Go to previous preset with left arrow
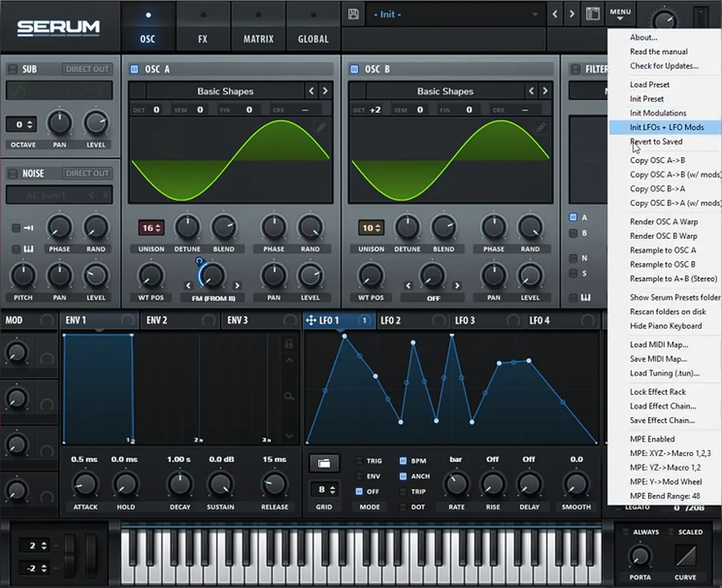 555,14
